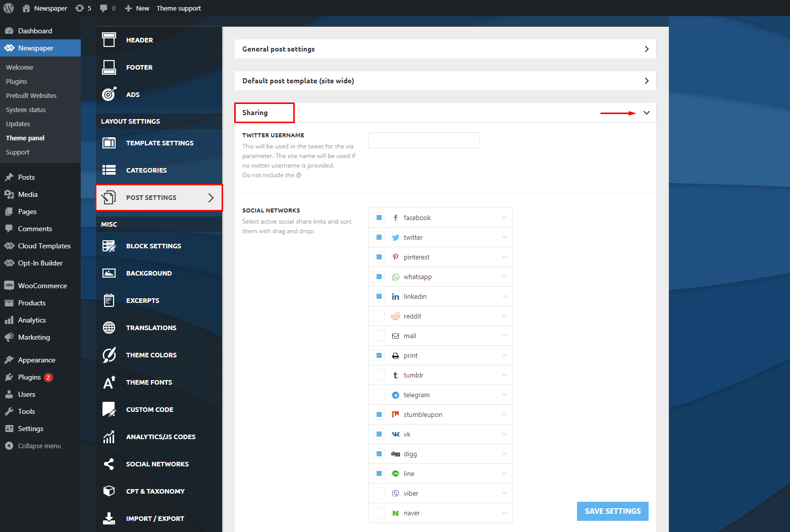This screenshot has width=790, height=532.
Task: Open the Footer panel icon
Action: point(109,67)
